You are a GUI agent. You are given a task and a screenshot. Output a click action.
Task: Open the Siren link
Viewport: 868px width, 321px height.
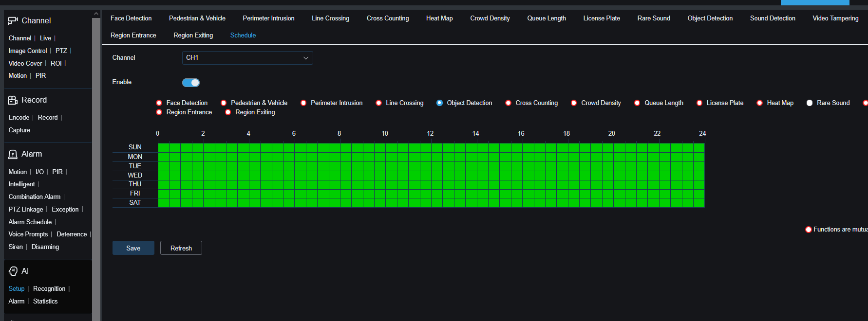tap(16, 247)
